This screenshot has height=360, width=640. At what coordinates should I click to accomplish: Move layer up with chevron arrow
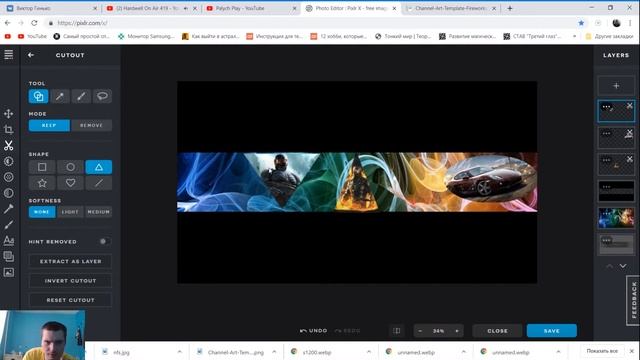pyautogui.click(x=609, y=266)
